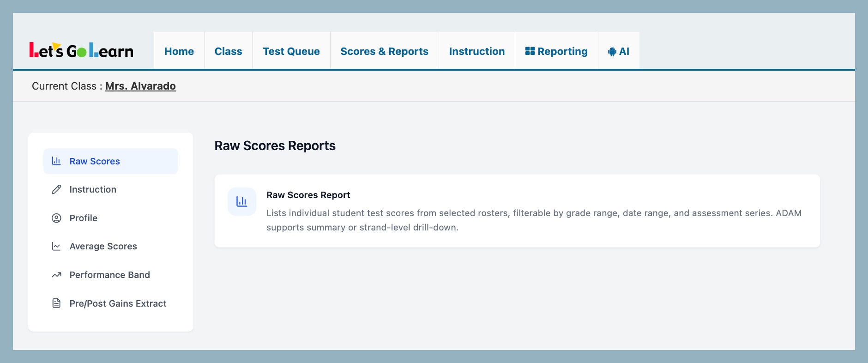Click the Let's Go Learn logo
868x363 pixels.
[x=81, y=50]
